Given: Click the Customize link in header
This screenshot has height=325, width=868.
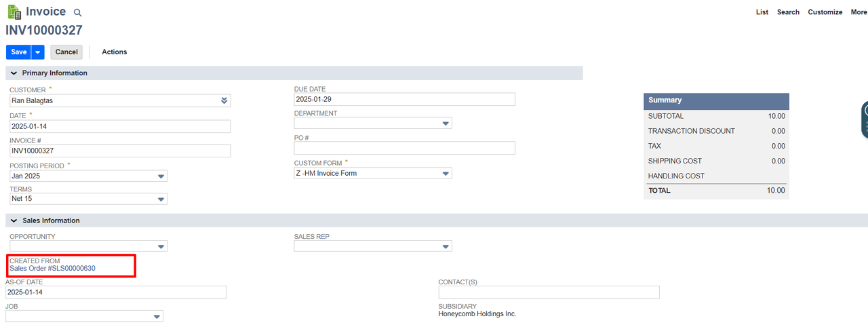Looking at the screenshot, I should click(x=825, y=12).
